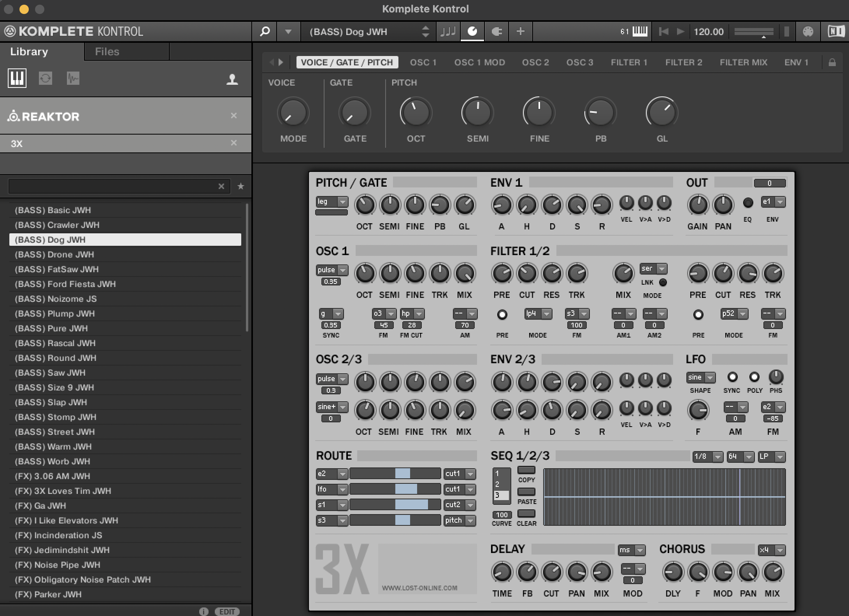The width and height of the screenshot is (849, 616).
Task: Toggle the Perform panel icon
Action: coord(496,31)
